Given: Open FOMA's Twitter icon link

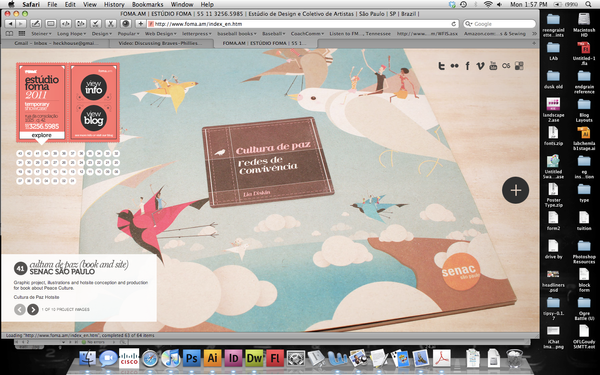Looking at the screenshot, I should (441, 66).
